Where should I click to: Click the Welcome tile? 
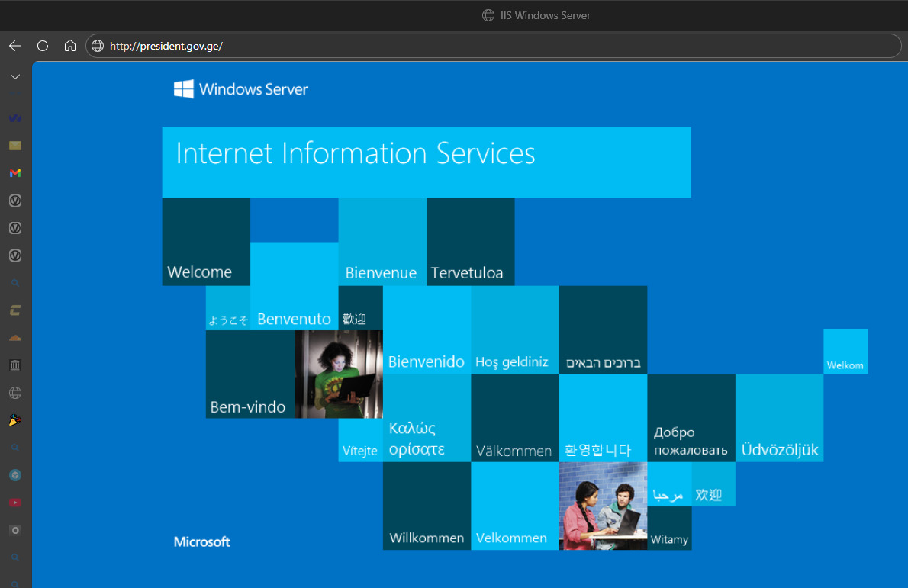206,242
